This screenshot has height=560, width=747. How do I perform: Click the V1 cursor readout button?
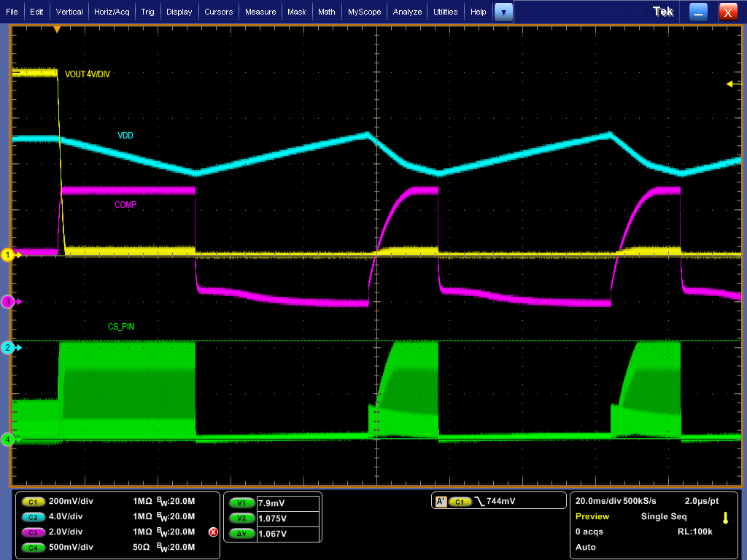coord(242,502)
